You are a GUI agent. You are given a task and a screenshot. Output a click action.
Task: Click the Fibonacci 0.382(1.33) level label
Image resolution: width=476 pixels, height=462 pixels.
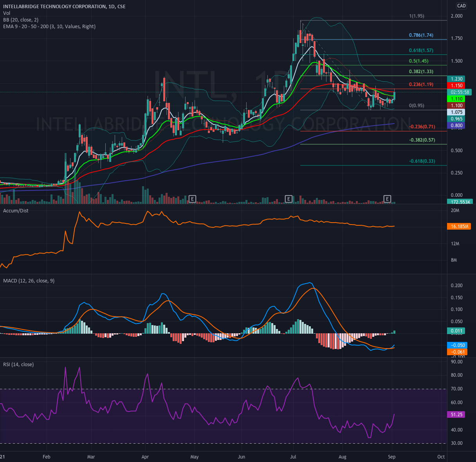tap(421, 72)
